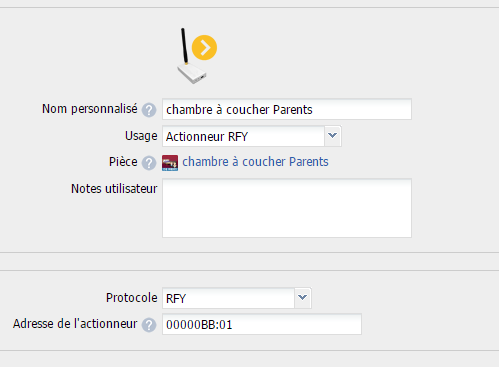Viewport: 499px width, 367px height.
Task: Click the Notes utilisateur label
Action: (114, 189)
